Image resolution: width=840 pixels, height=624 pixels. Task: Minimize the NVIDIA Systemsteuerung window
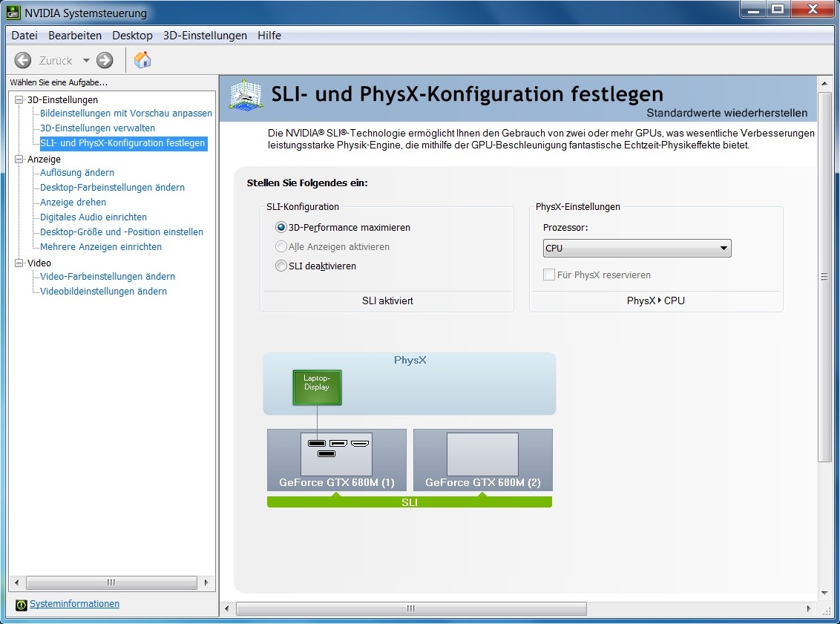coord(753,10)
